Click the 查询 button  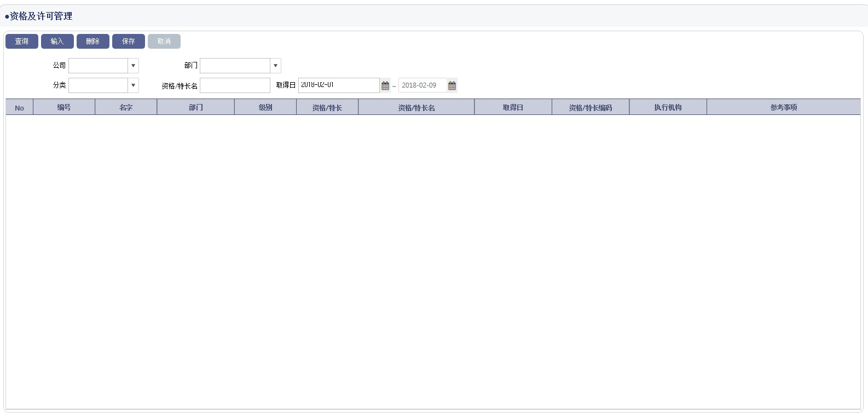[22, 42]
